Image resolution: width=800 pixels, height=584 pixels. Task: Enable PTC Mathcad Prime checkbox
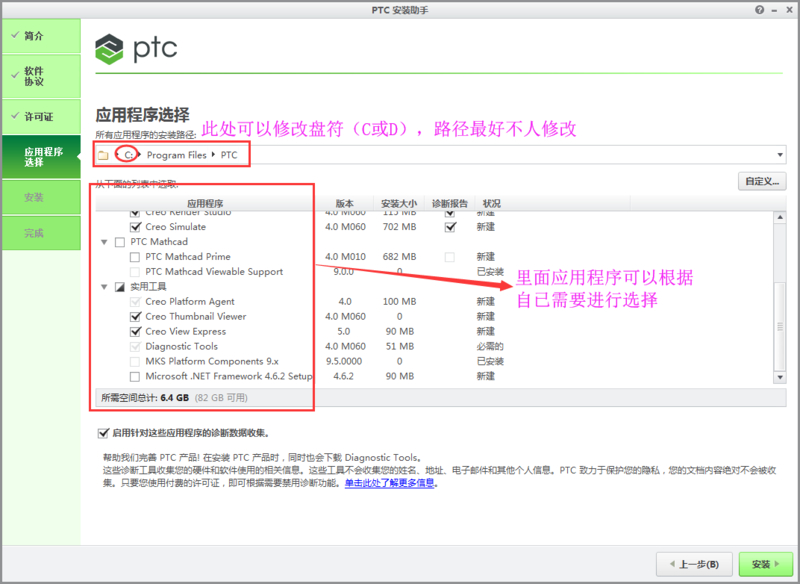click(x=135, y=257)
